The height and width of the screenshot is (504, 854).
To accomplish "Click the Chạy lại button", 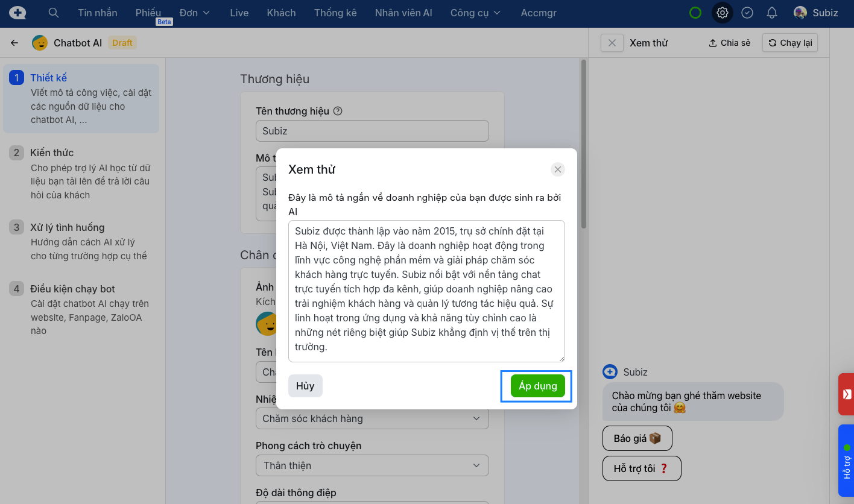I will point(790,43).
